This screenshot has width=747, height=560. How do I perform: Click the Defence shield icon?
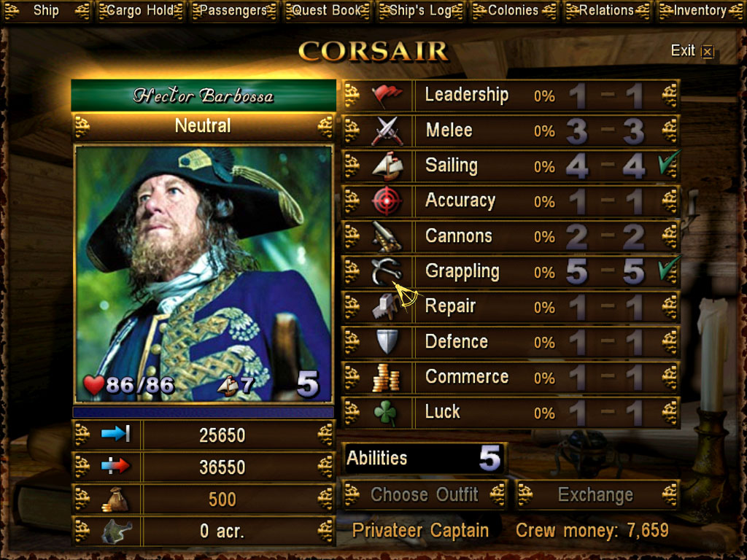click(x=387, y=341)
